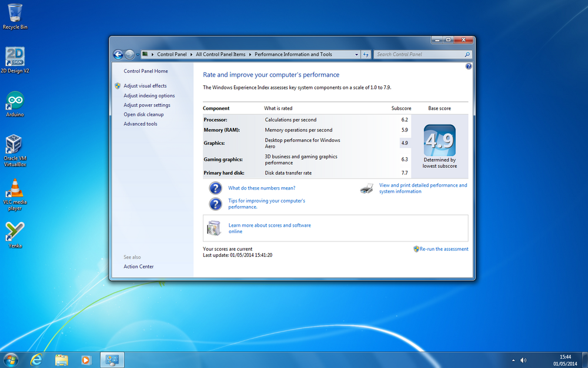Open Adjust power settings
The width and height of the screenshot is (588, 368).
[147, 105]
